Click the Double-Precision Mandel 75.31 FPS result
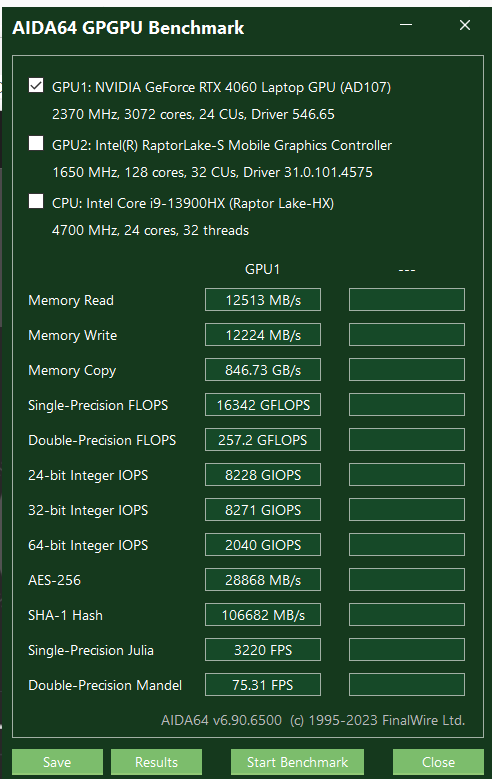The height and width of the screenshot is (779, 492). coord(263,685)
